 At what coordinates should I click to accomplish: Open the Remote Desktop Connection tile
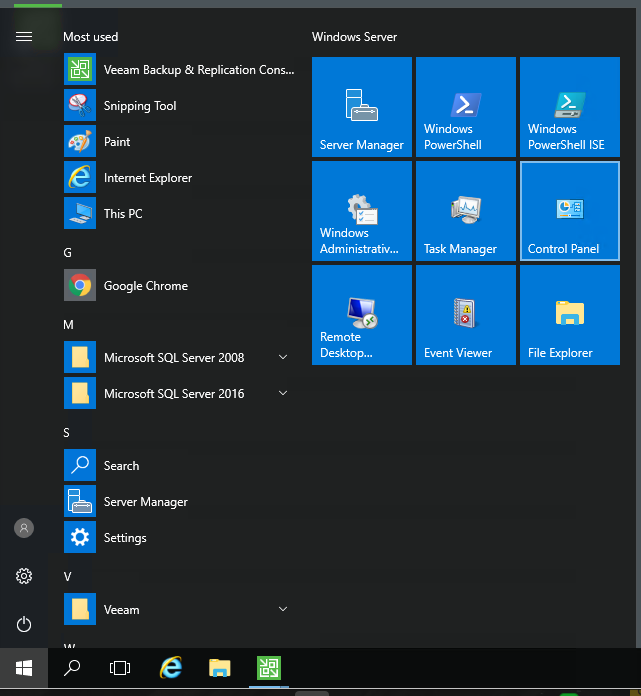362,315
